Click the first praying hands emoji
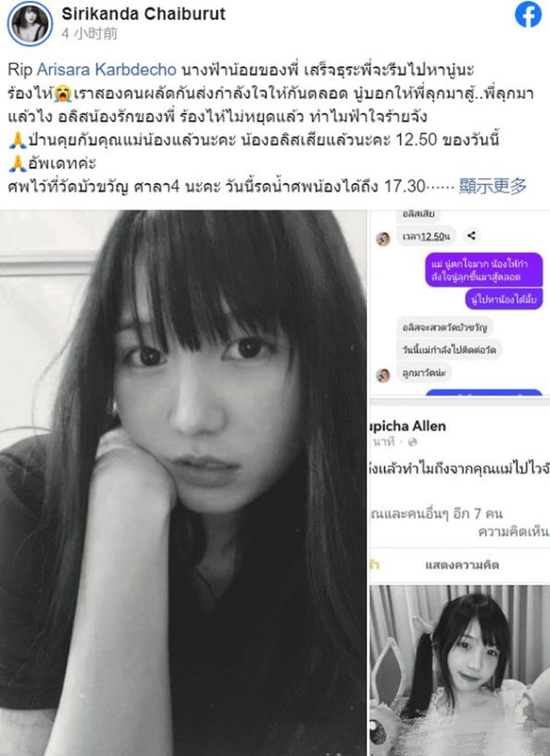Image resolution: width=550 pixels, height=756 pixels. pyautogui.click(x=18, y=140)
